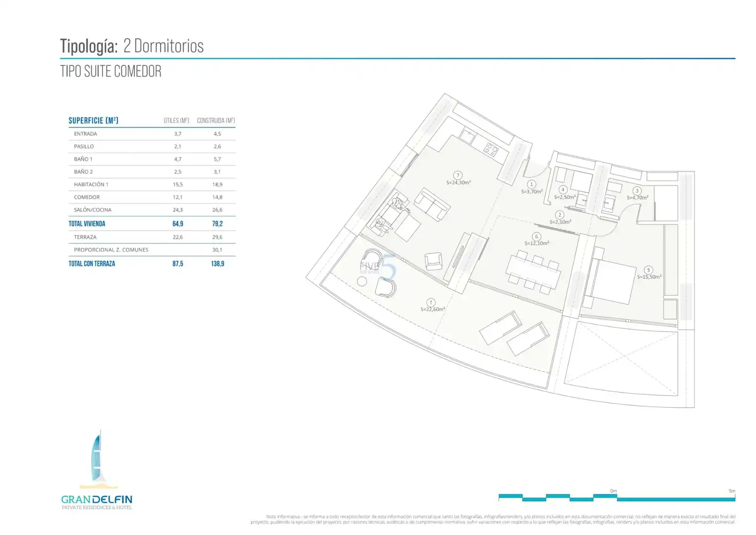
Task: Click the 'SUPERFICIE (M²)' table header
Action: tap(94, 120)
